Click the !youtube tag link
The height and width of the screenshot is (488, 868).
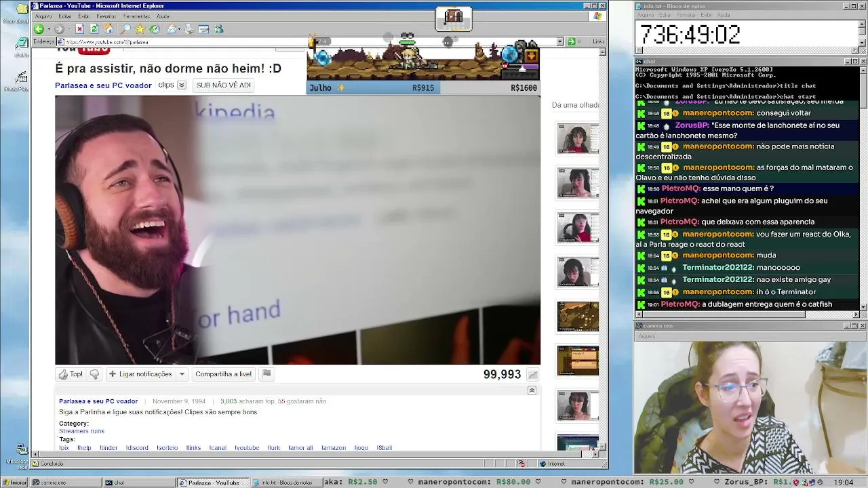(x=247, y=448)
